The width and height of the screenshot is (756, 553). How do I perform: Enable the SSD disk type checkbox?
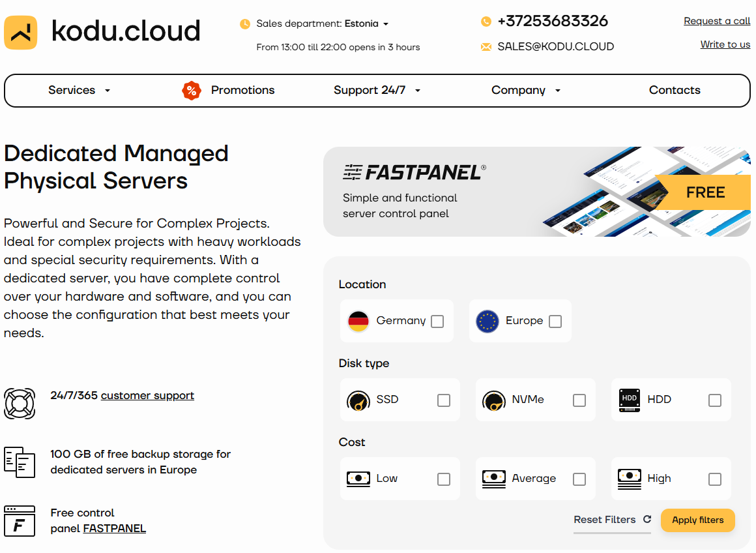tap(444, 400)
